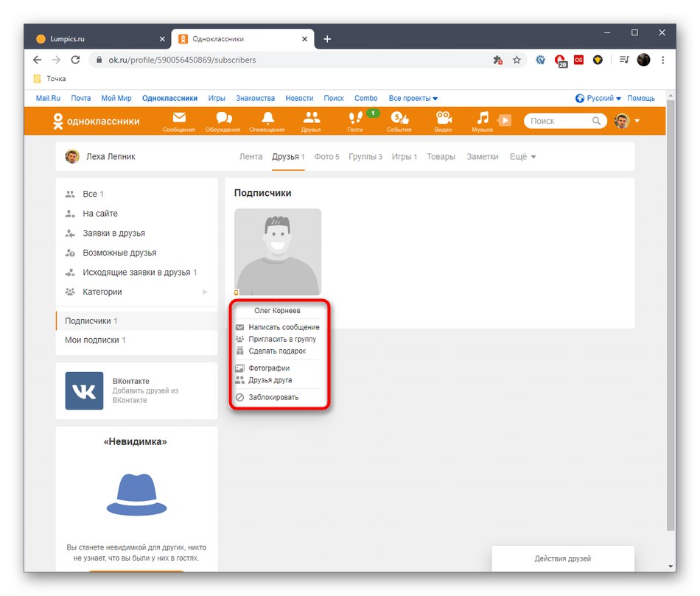Switch to the Лента tab

point(251,157)
